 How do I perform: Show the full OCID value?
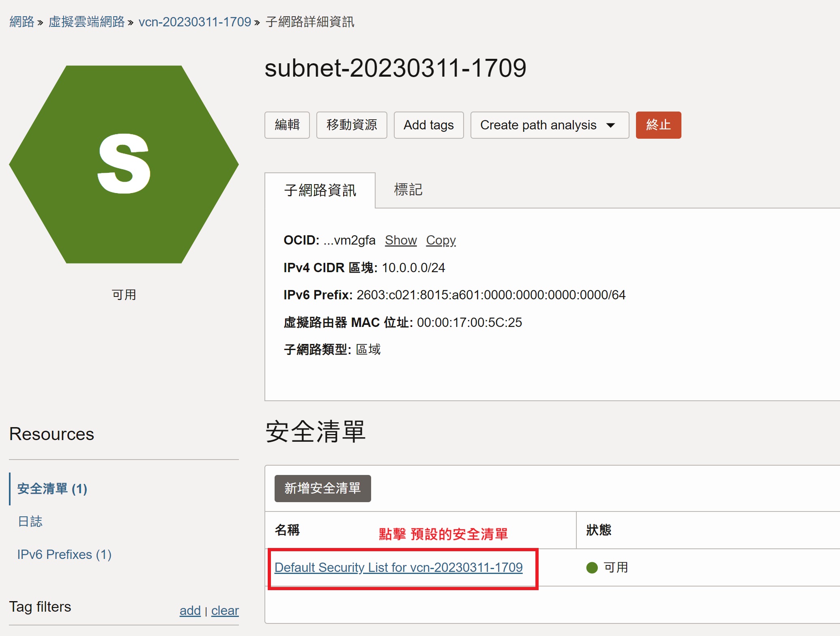pyautogui.click(x=400, y=240)
